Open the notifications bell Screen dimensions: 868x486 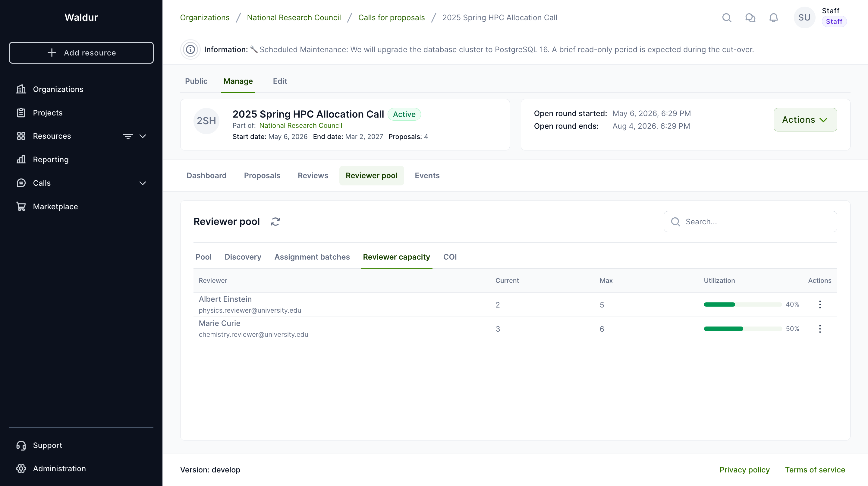click(x=774, y=17)
